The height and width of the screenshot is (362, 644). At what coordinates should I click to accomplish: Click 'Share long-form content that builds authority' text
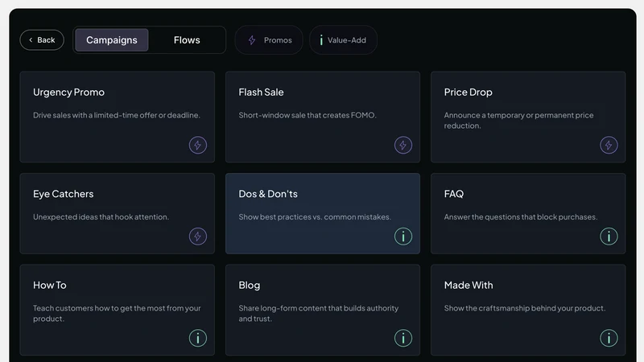tap(318, 308)
